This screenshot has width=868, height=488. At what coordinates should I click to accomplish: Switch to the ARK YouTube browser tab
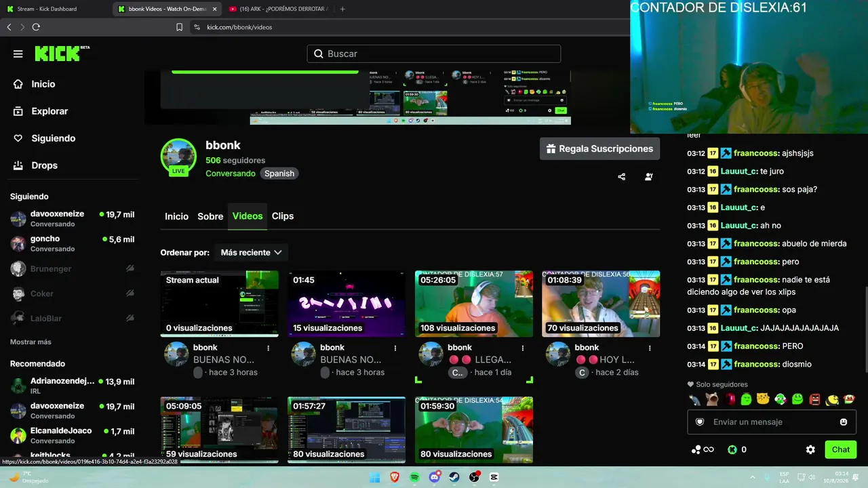279,9
